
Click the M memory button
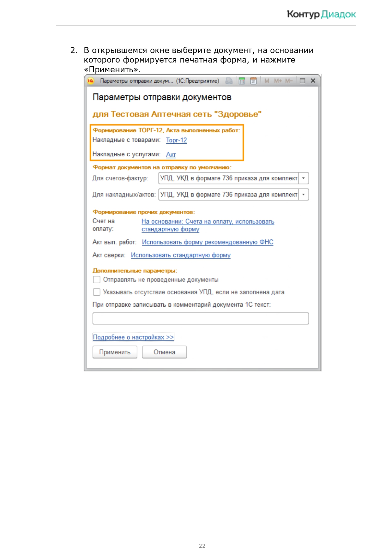(267, 81)
